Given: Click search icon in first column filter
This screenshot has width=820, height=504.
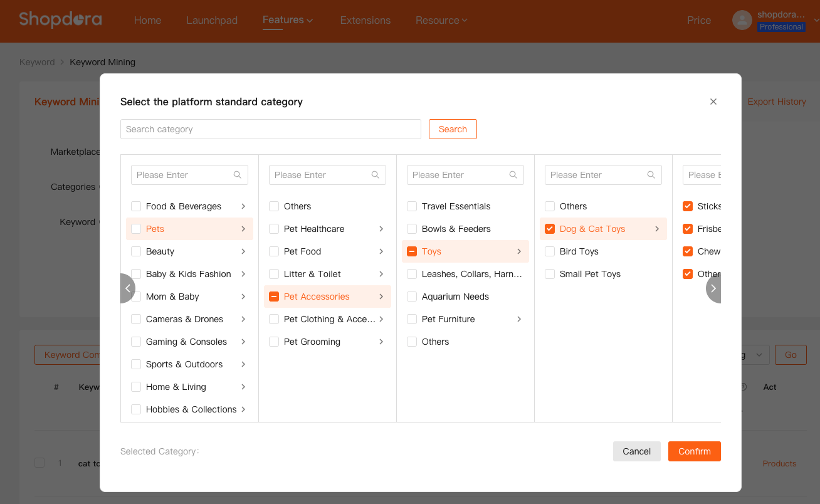Looking at the screenshot, I should 238,175.
